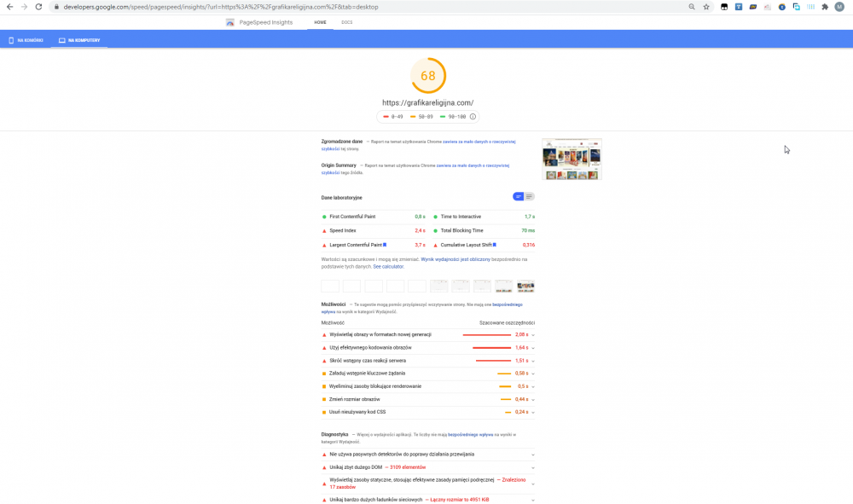Screen dimensions: 853x504
Task: Open the Extensions puzzle piece menu
Action: [825, 7]
